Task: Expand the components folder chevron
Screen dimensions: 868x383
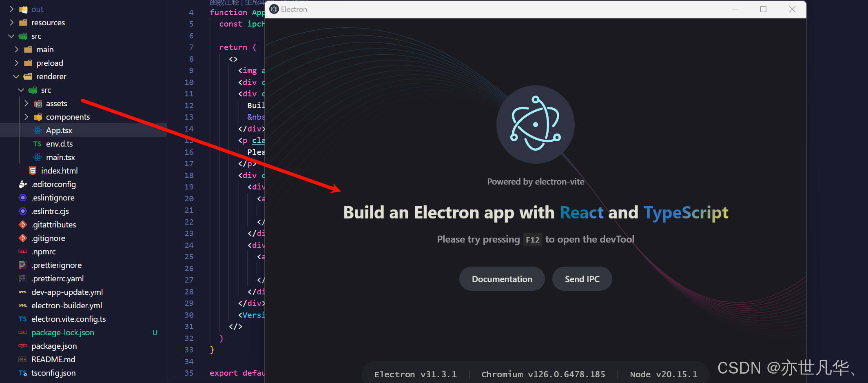Action: [26, 117]
